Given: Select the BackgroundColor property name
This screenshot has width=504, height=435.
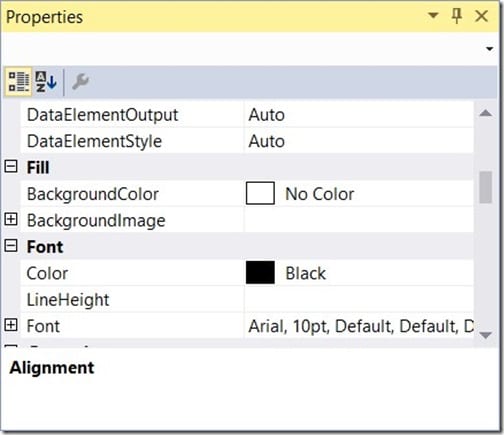Looking at the screenshot, I should click(x=93, y=194).
